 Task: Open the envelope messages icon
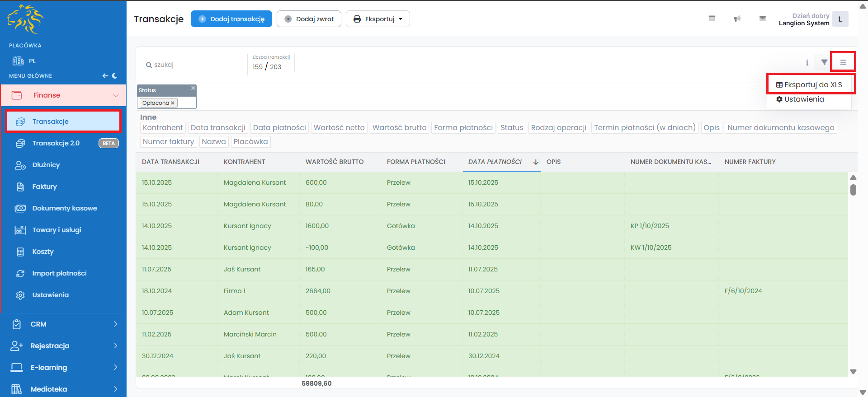(763, 19)
